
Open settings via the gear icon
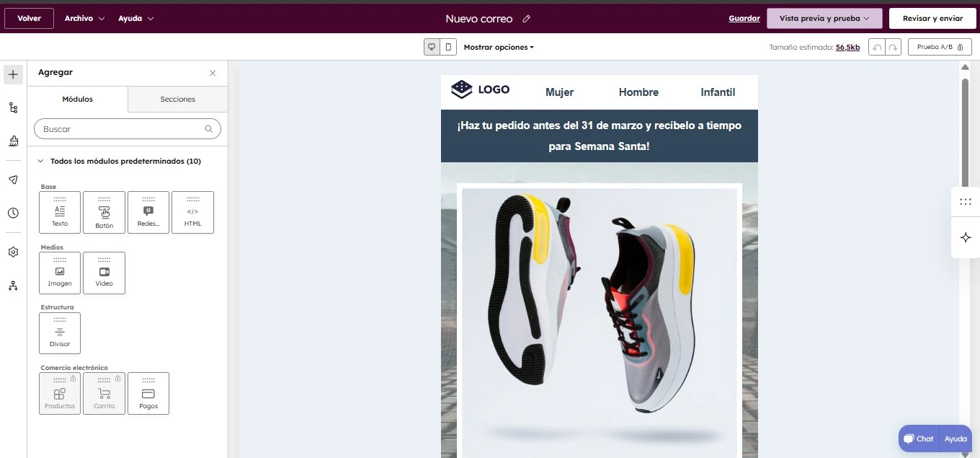point(12,251)
